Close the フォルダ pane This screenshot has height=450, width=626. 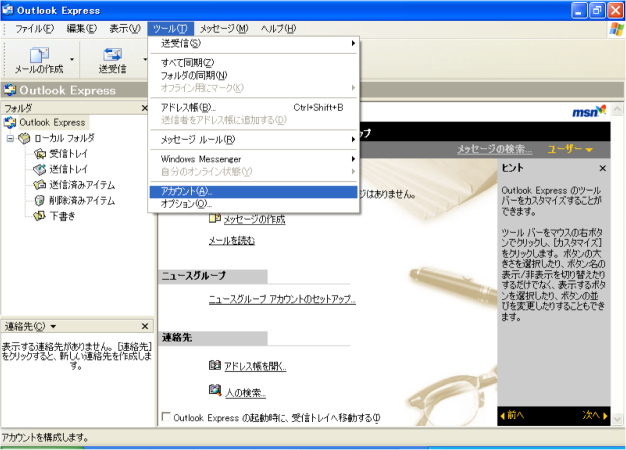pos(145,108)
